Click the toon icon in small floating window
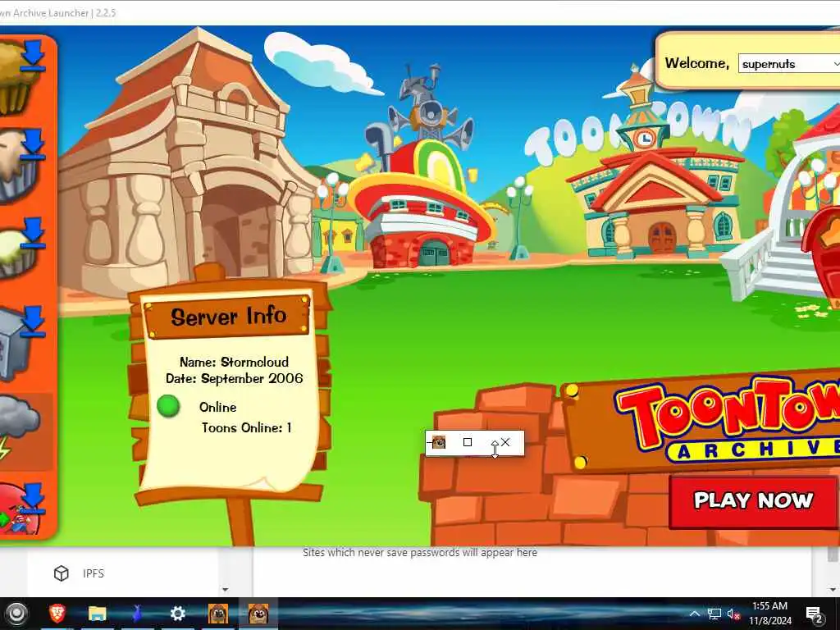 439,442
